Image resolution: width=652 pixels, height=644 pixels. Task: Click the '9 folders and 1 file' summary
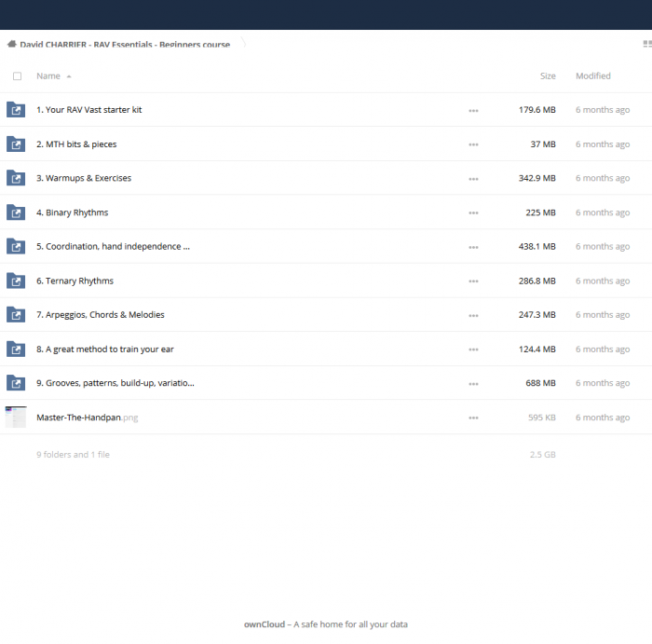pyautogui.click(x=74, y=454)
